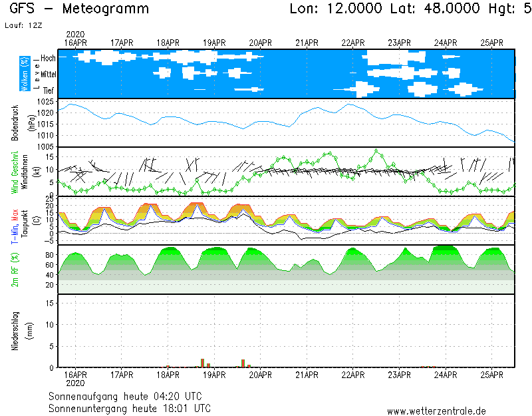Click the 'Mittel' cloud level label
This screenshot has height=416, width=532.
(x=48, y=74)
